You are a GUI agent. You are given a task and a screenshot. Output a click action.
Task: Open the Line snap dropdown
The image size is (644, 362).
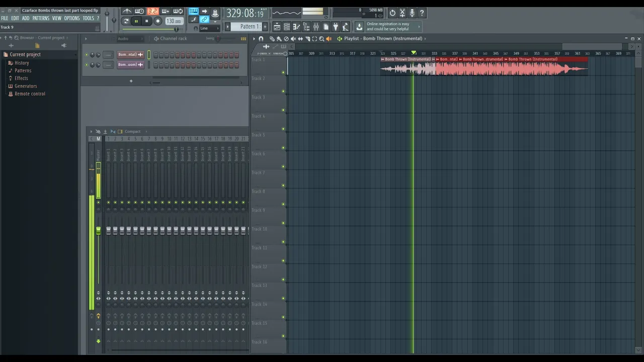(x=209, y=28)
